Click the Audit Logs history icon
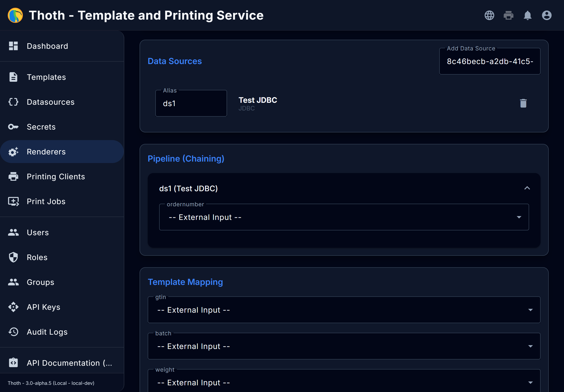The width and height of the screenshot is (564, 392). 13,332
